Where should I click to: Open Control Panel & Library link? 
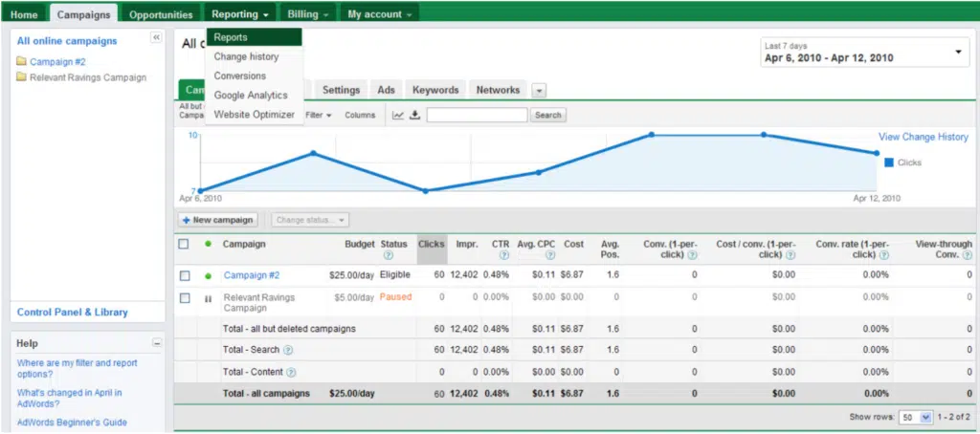[x=73, y=313]
